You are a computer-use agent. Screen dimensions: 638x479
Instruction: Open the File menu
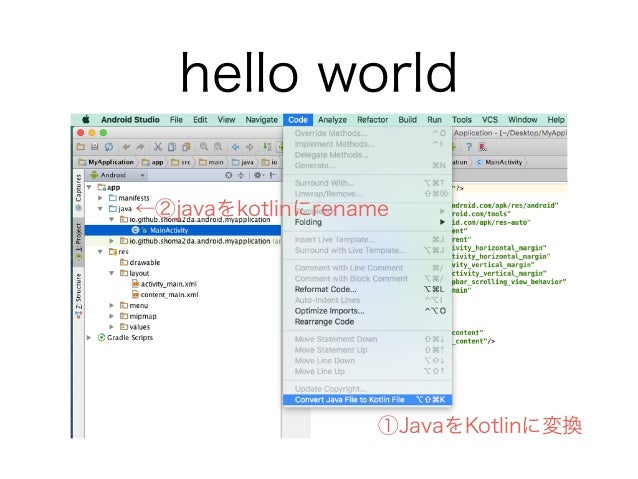[x=176, y=120]
